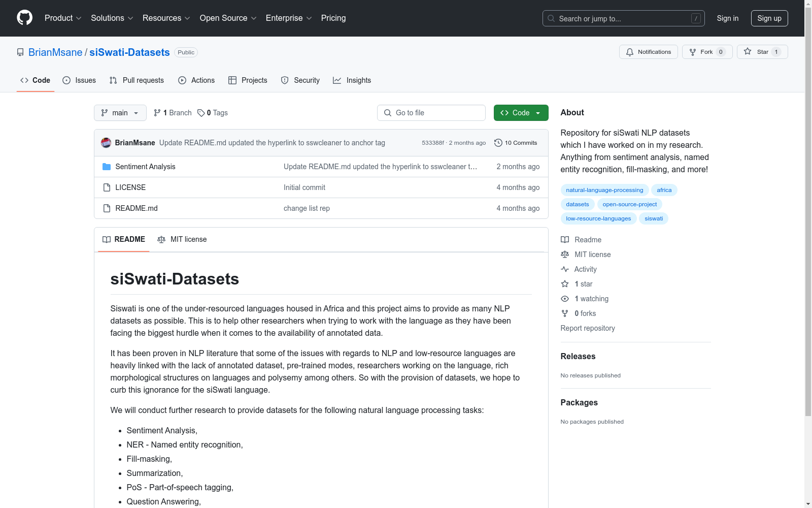Open the Packages heading link
Viewport: 812px width, 508px height.
pos(579,402)
